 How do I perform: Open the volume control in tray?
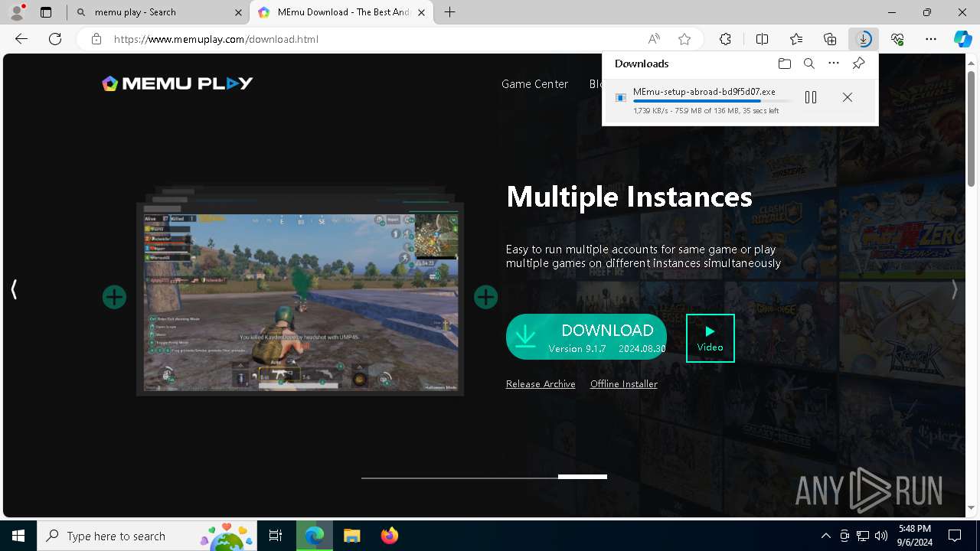[x=880, y=536]
